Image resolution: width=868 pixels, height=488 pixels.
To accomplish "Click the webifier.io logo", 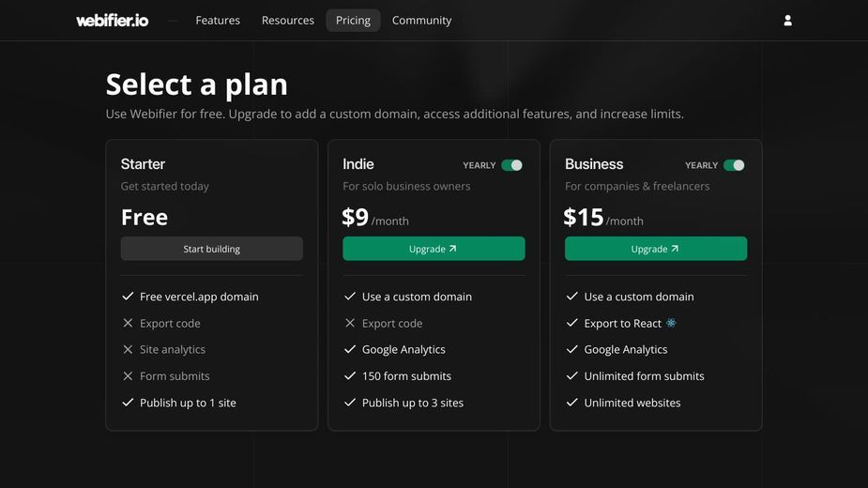I will (113, 21).
